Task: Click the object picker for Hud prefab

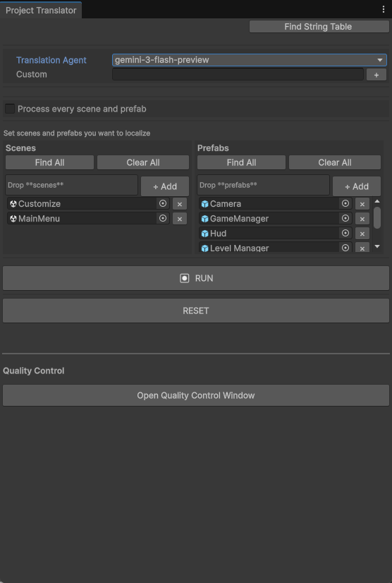Action: pyautogui.click(x=345, y=233)
